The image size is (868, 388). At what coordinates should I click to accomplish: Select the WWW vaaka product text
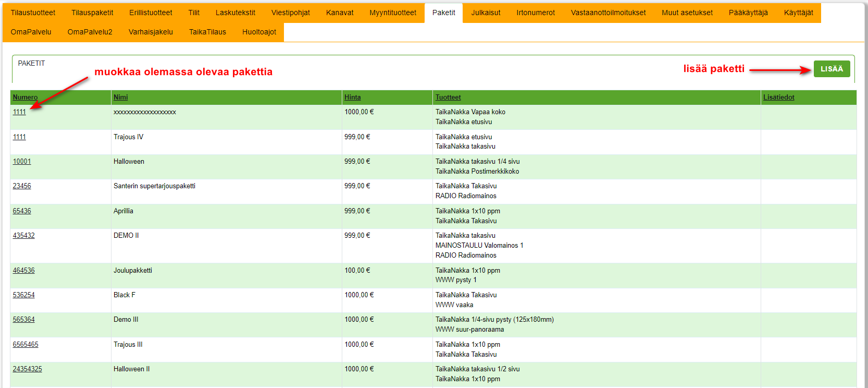coord(454,305)
